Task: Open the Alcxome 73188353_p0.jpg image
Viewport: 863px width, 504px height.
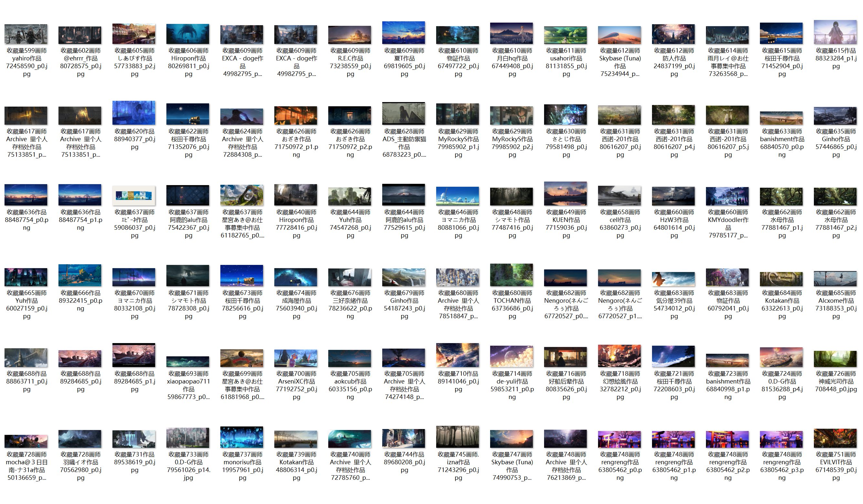Action: (x=835, y=278)
